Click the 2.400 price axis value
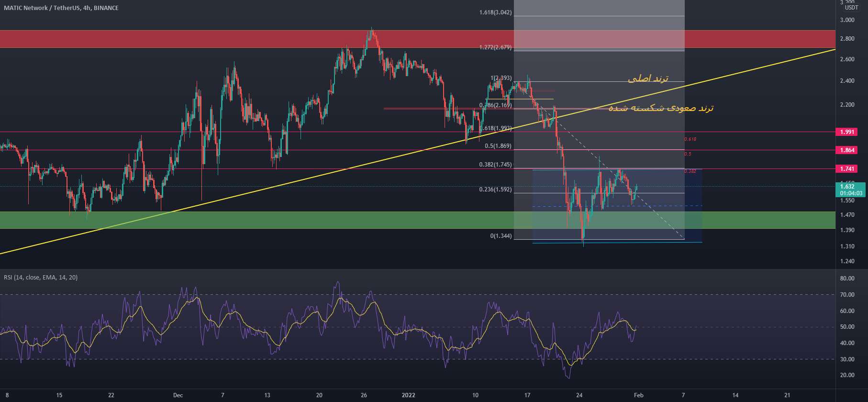868x402 pixels. point(847,81)
